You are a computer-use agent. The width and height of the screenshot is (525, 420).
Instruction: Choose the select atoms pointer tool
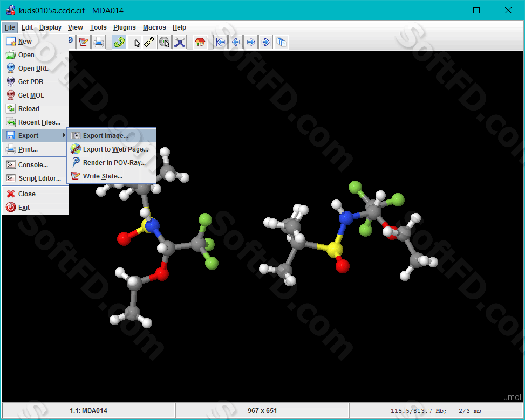point(134,42)
